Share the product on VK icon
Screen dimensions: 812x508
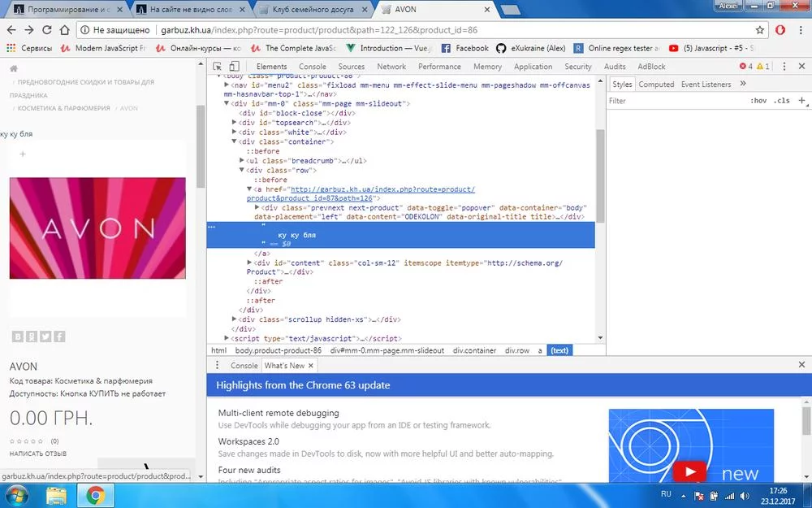click(x=18, y=336)
